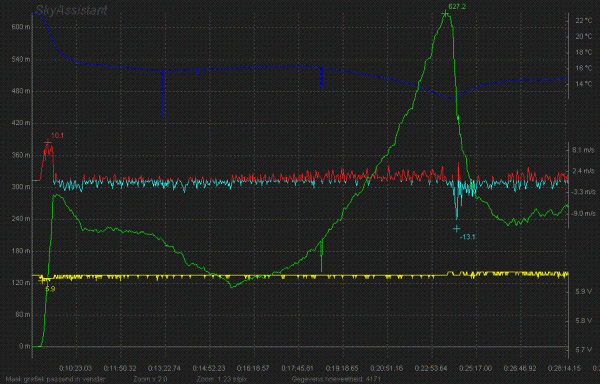Select the 0:22:53.64 time axis label
Viewport: 600px width, 384px height.
click(x=431, y=368)
